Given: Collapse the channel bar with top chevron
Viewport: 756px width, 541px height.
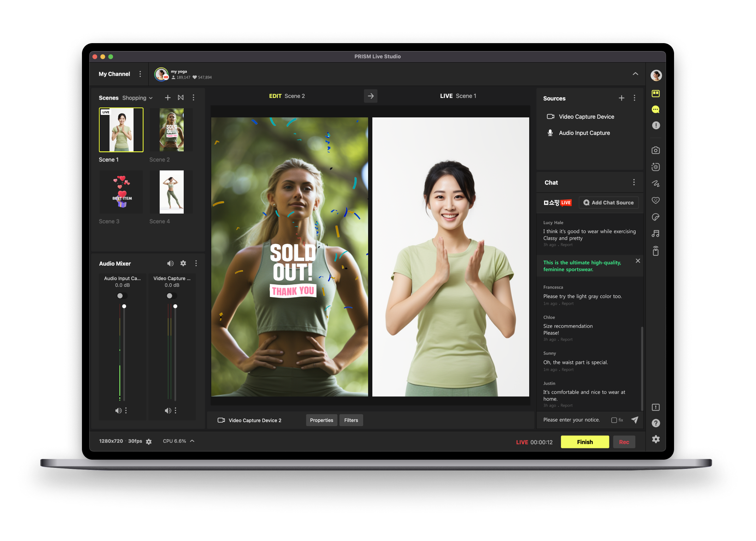Looking at the screenshot, I should point(635,74).
